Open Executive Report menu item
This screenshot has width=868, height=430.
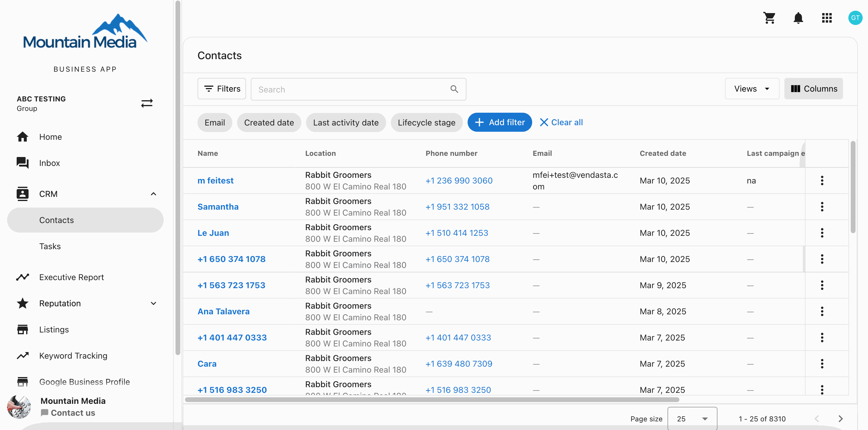[71, 277]
